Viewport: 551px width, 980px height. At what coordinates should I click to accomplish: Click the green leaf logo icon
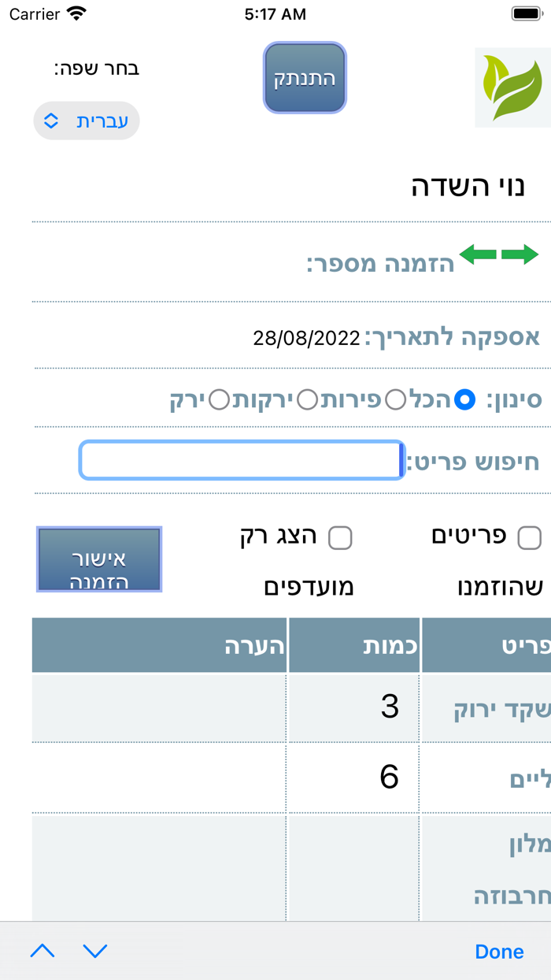point(513,87)
